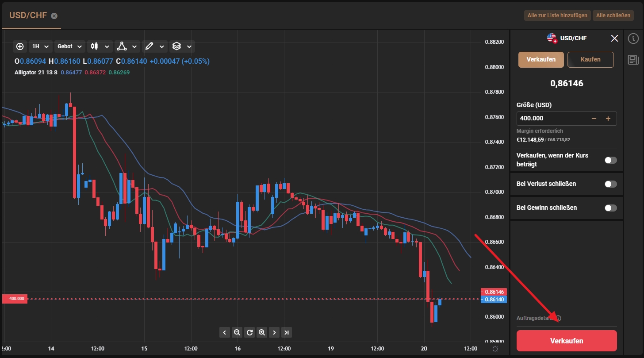Click the red Verkaufen submit button

coord(567,341)
